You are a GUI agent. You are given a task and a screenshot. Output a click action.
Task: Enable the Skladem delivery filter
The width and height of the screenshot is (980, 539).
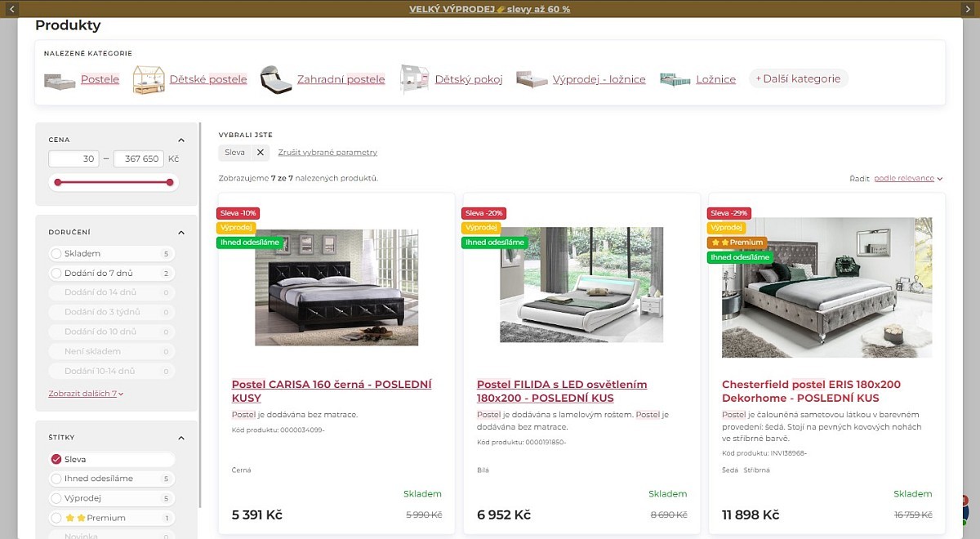click(56, 253)
